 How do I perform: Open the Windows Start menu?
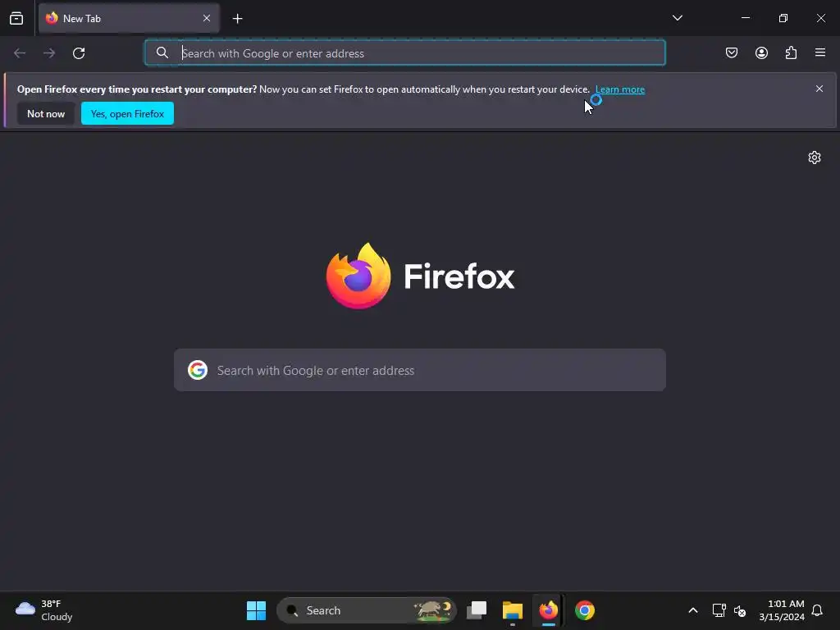click(x=256, y=610)
